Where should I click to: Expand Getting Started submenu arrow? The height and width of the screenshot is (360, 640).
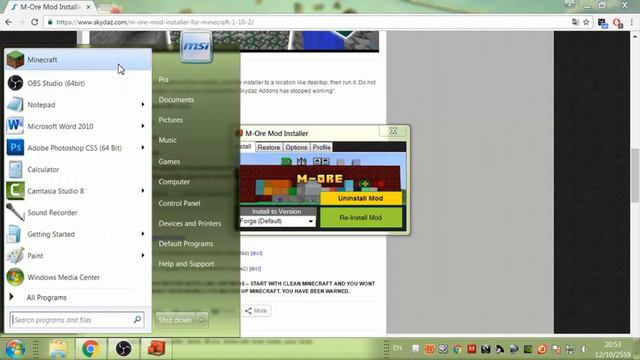click(x=143, y=234)
